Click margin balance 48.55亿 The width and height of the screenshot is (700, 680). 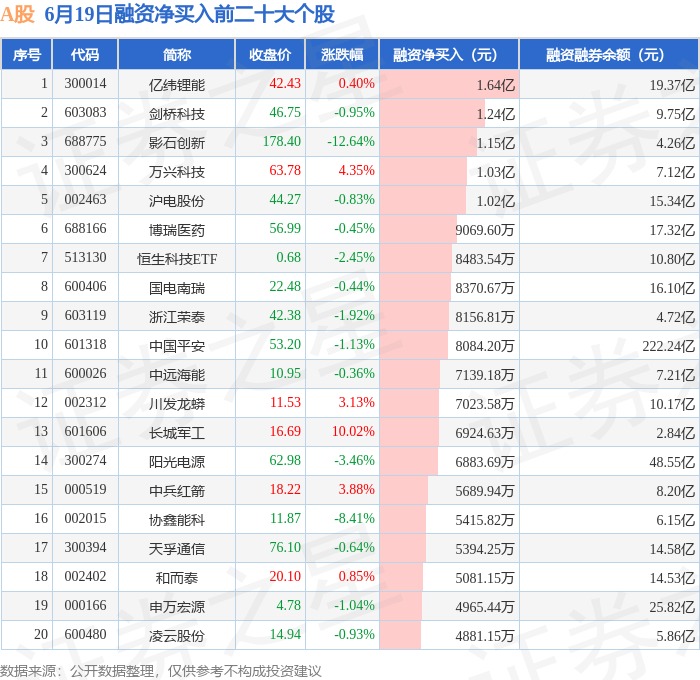point(672,462)
